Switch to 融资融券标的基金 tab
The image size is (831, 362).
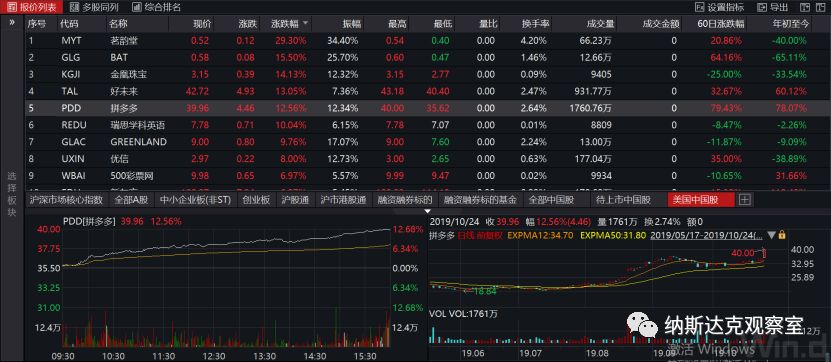click(x=481, y=200)
